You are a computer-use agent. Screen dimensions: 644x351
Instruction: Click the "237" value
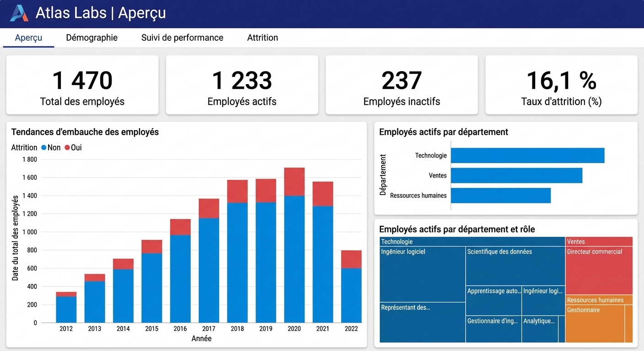(x=402, y=80)
